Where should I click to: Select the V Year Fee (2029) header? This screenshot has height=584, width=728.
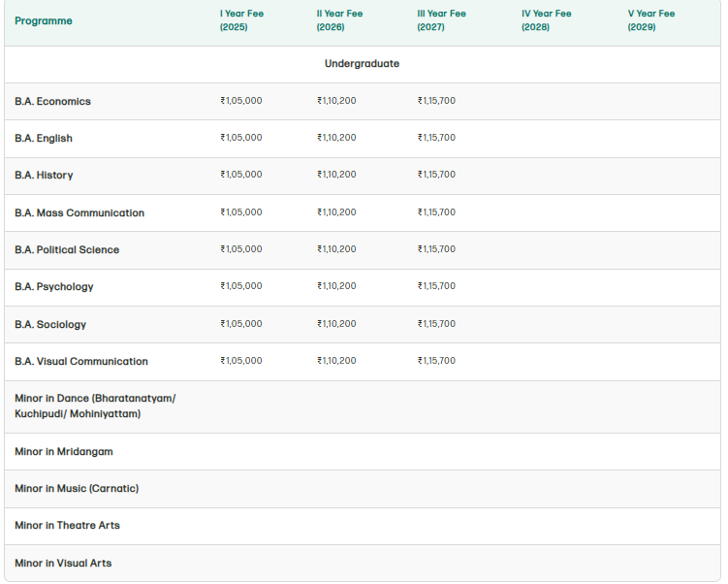point(651,20)
